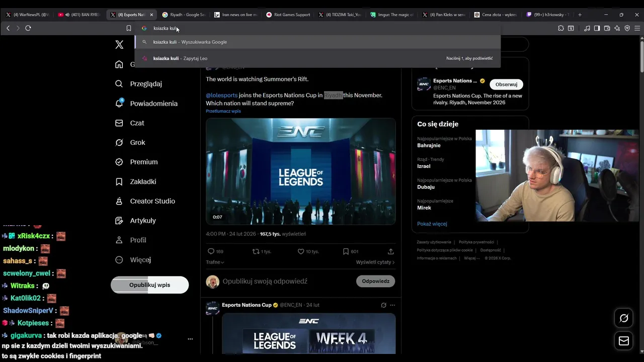The height and width of the screenshot is (362, 644).
Task: Play the League of Legends ENC video
Action: pyautogui.click(x=301, y=171)
